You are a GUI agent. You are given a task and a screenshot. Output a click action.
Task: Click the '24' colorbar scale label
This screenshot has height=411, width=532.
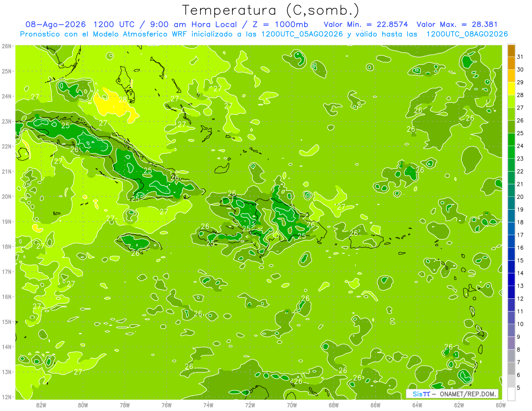(520, 146)
